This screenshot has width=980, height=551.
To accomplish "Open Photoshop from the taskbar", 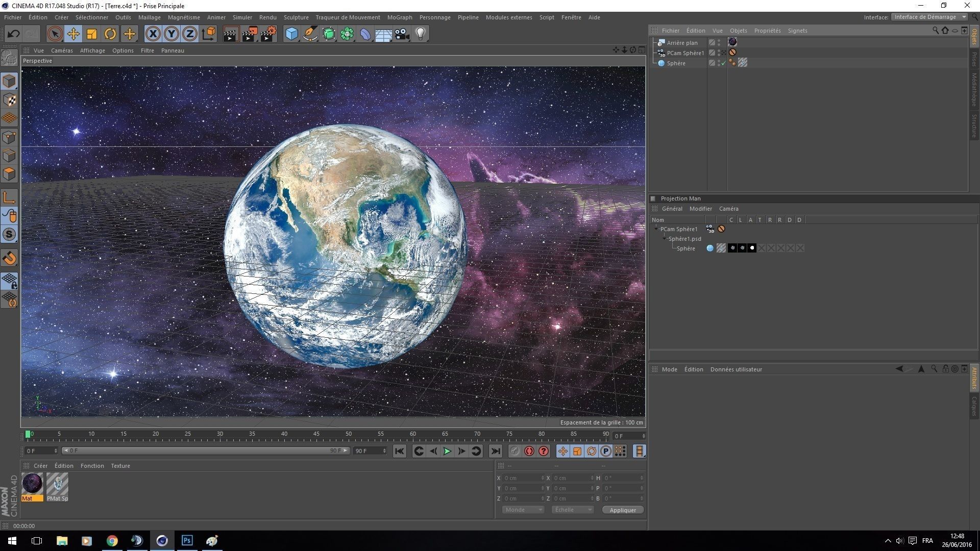I will (187, 540).
